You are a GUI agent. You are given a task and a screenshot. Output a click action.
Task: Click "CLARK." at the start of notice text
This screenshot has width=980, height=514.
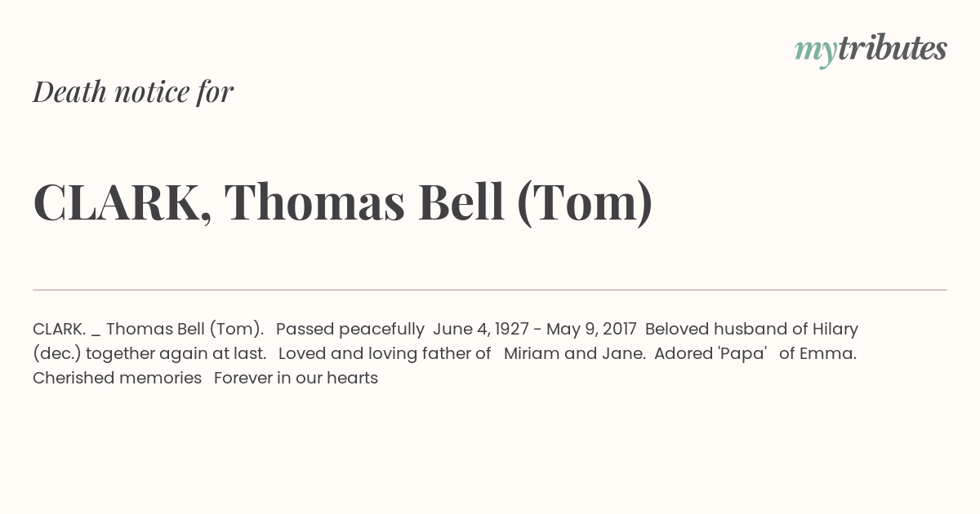pyautogui.click(x=60, y=330)
